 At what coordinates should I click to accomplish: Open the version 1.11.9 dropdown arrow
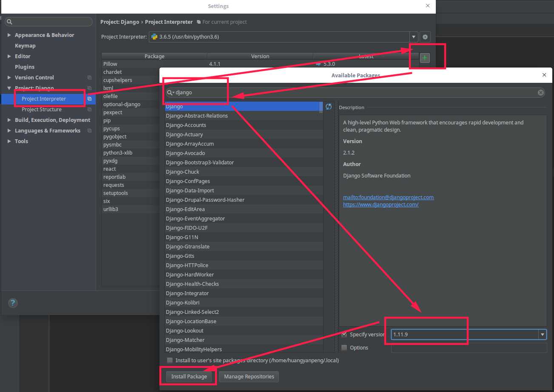click(543, 335)
